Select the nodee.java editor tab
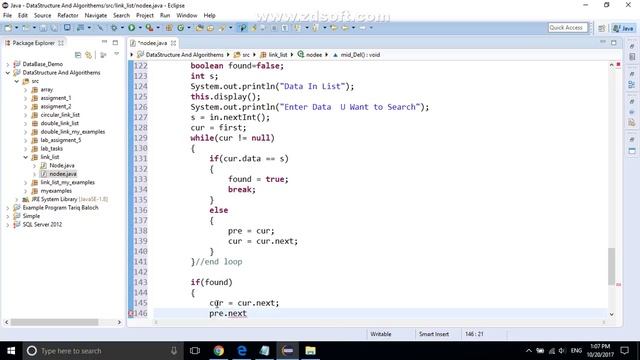Viewport: 640px width, 360px height. pyautogui.click(x=153, y=43)
